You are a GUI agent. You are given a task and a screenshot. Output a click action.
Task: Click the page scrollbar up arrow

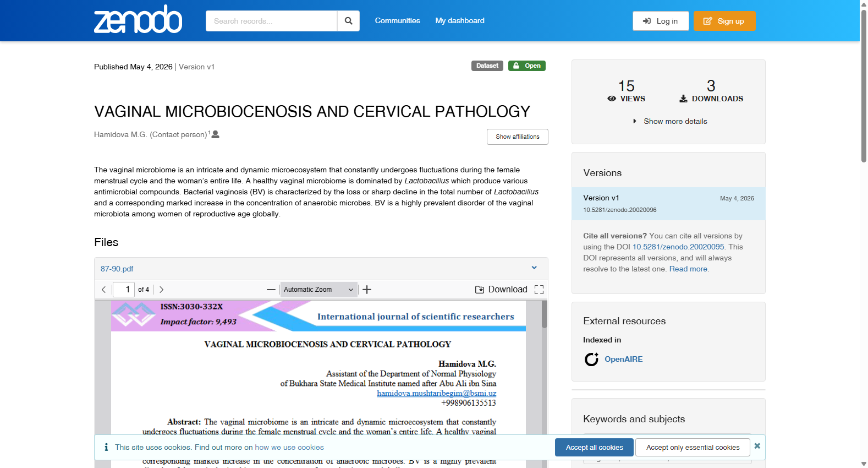[x=864, y=3]
